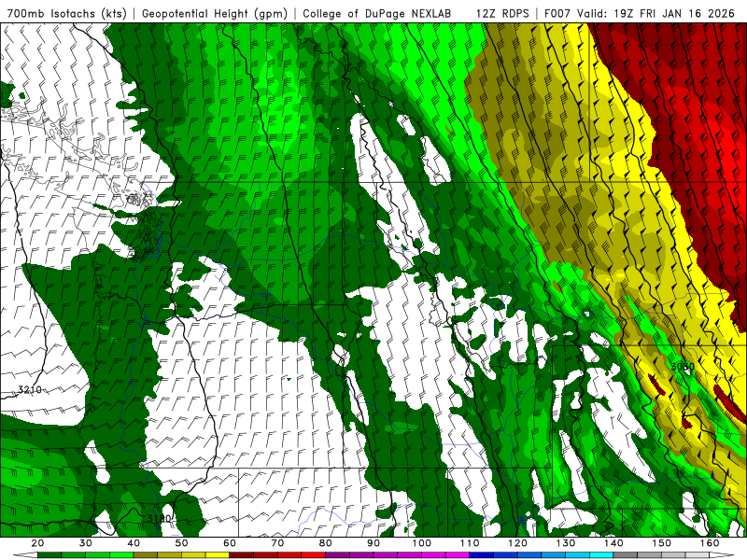747x560 pixels.
Task: Click the 3210 height contour label
Action: coord(30,390)
